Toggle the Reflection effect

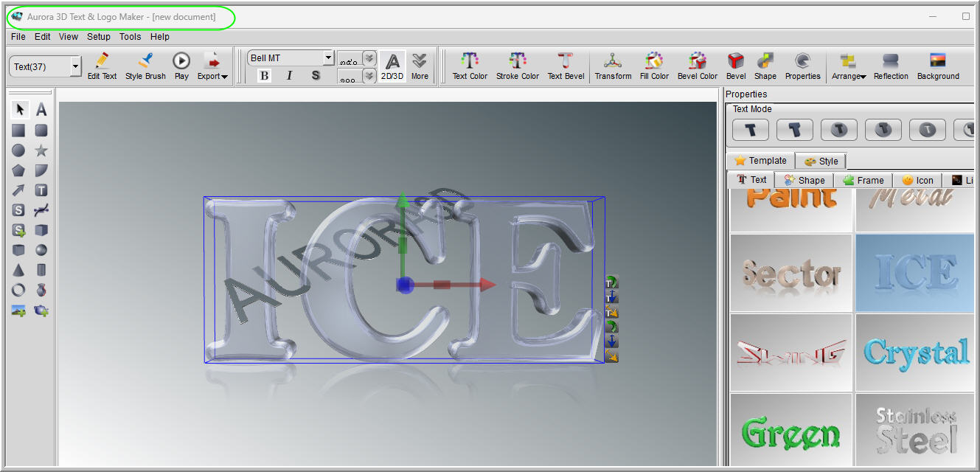[891, 66]
